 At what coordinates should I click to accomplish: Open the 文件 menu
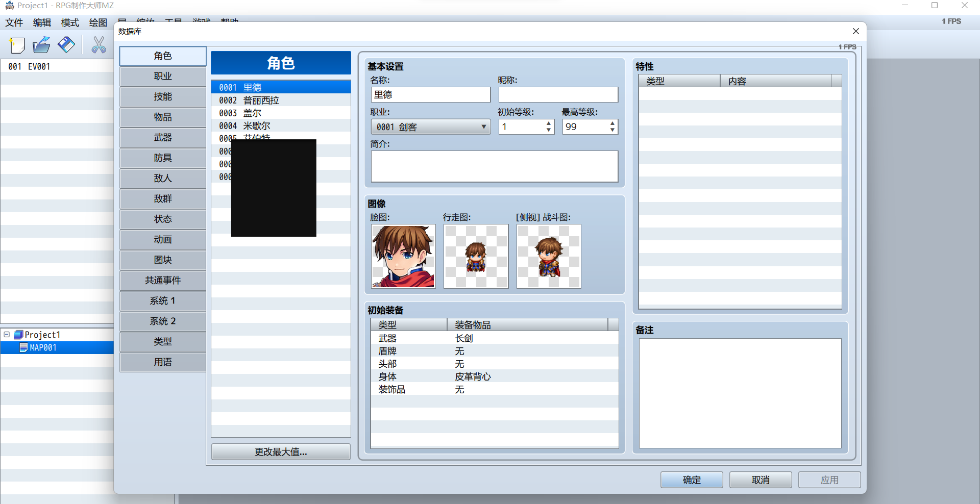coord(14,22)
